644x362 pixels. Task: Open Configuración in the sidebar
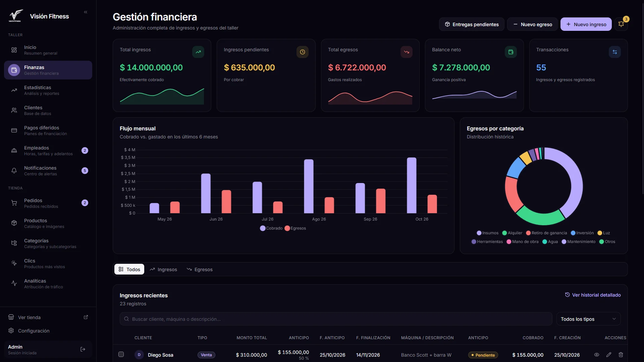point(48,331)
